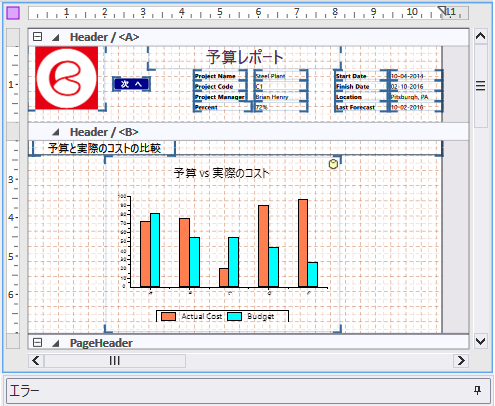Toggle the Header A disclosure triangle
Screen dimensions: 495x406
(56, 38)
